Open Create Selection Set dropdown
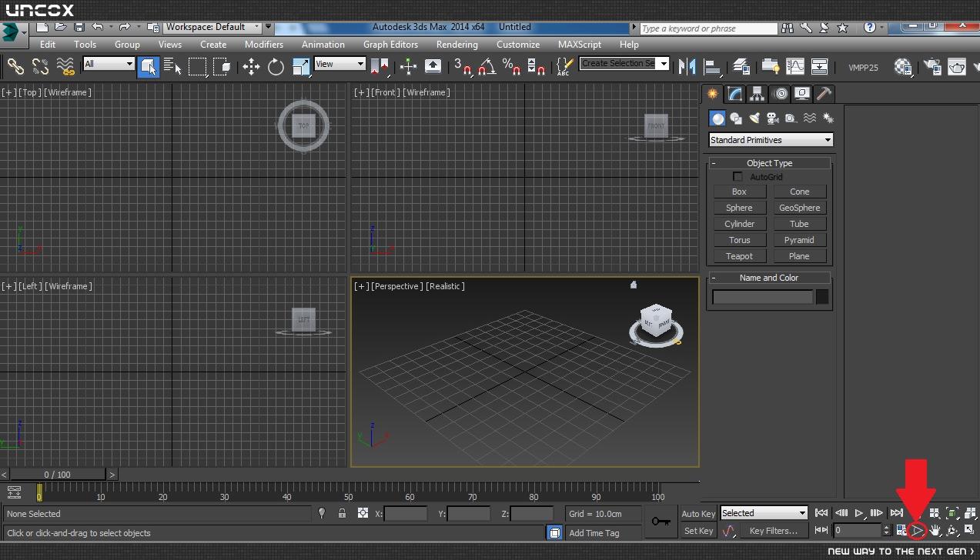The height and width of the screenshot is (560, 980). pyautogui.click(x=624, y=64)
